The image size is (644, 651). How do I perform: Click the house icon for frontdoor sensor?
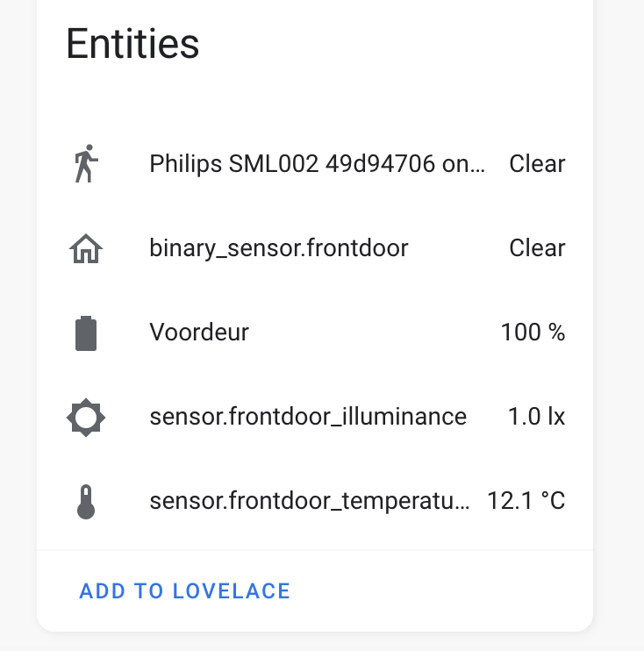click(x=86, y=248)
